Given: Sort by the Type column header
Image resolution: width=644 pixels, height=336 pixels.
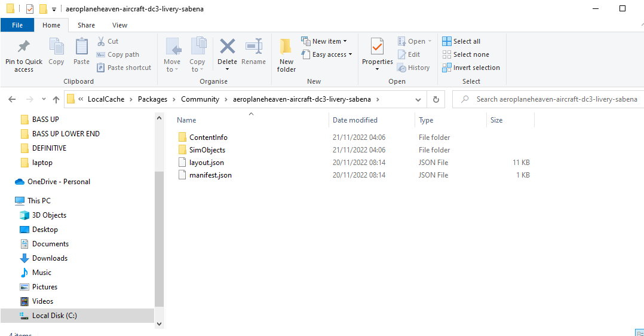Looking at the screenshot, I should (426, 120).
